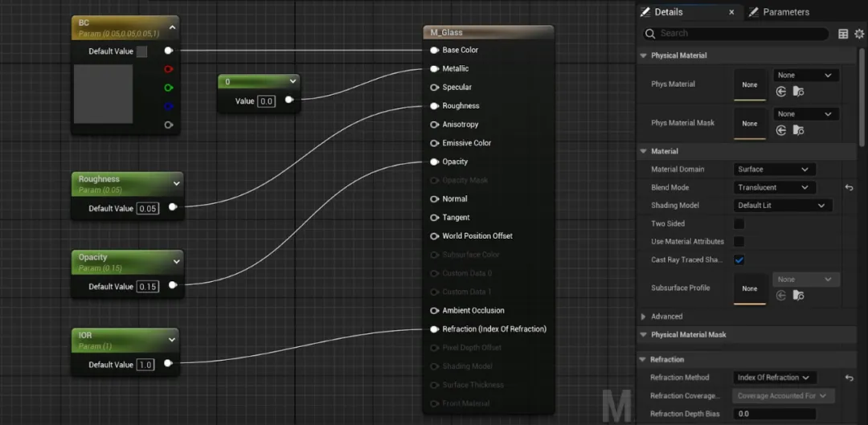Toggle the Use Material Attributes checkbox
868x425 pixels.
point(739,242)
